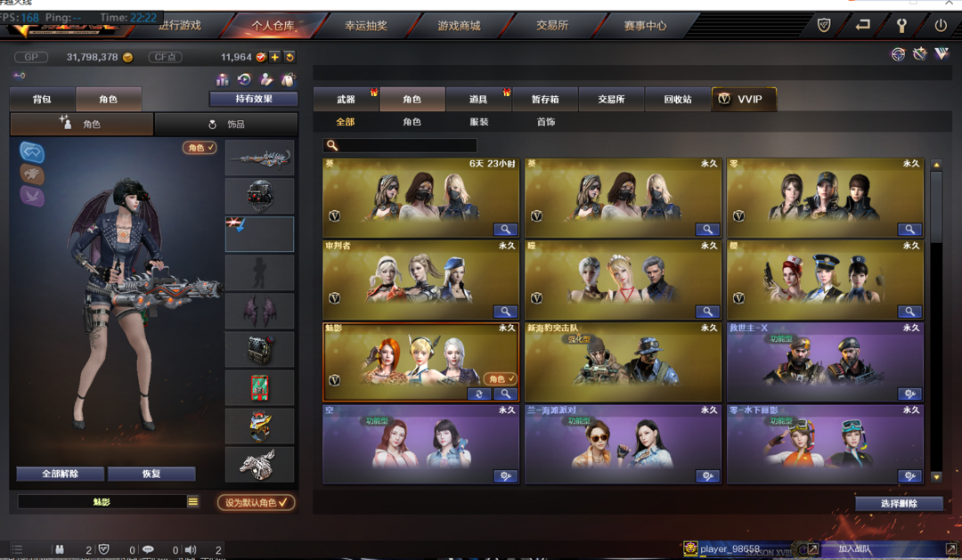Click the swap icon on 魅影 card

479,394
